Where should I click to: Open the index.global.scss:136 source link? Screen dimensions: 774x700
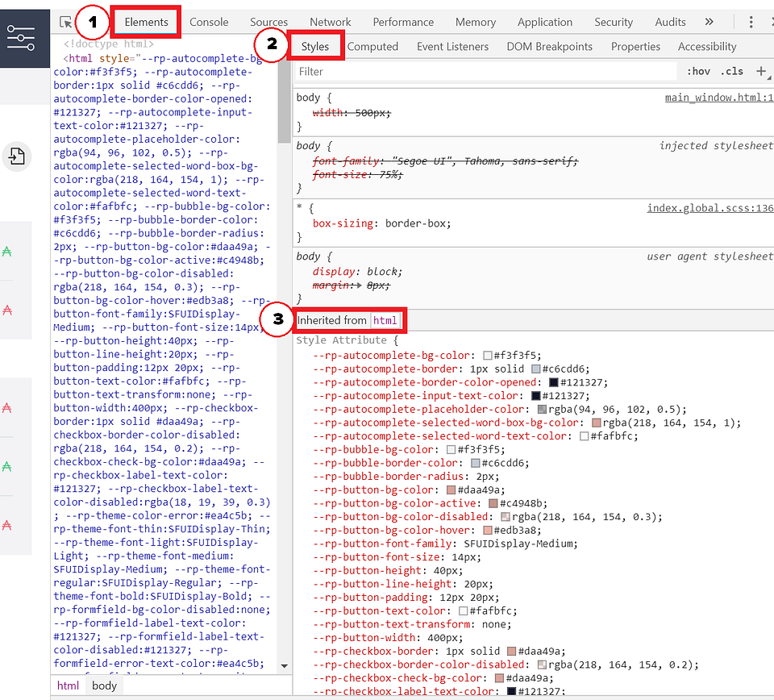709,208
